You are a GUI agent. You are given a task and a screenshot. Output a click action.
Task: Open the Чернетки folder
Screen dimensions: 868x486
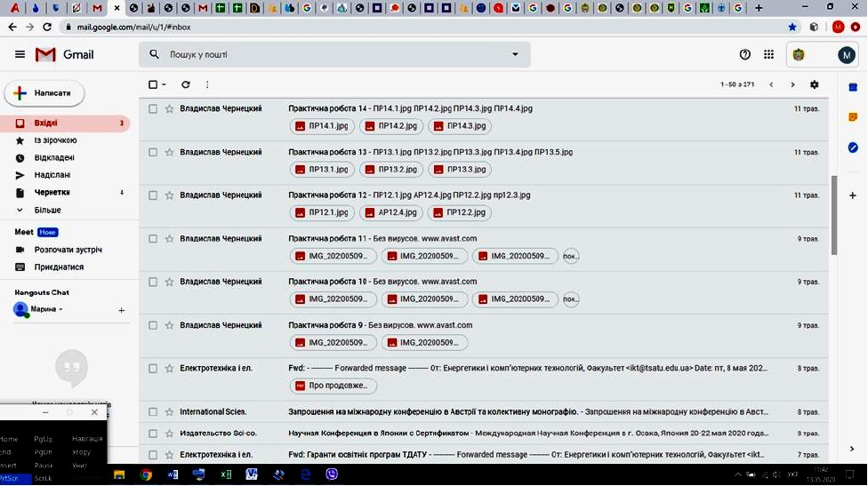click(x=65, y=193)
